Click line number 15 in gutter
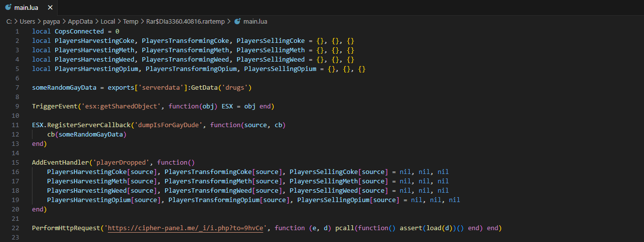 [16, 163]
